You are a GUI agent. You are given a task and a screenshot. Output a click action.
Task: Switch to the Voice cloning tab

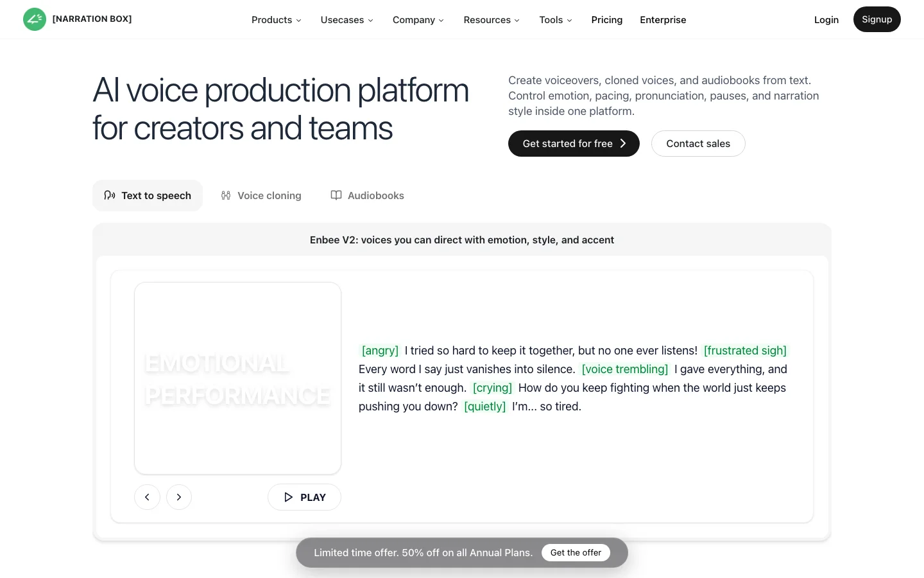(x=261, y=196)
